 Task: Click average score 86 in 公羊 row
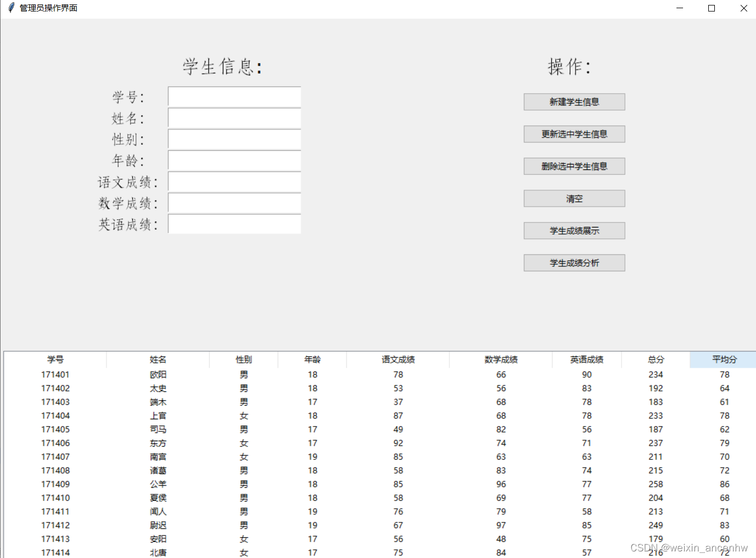click(x=725, y=485)
